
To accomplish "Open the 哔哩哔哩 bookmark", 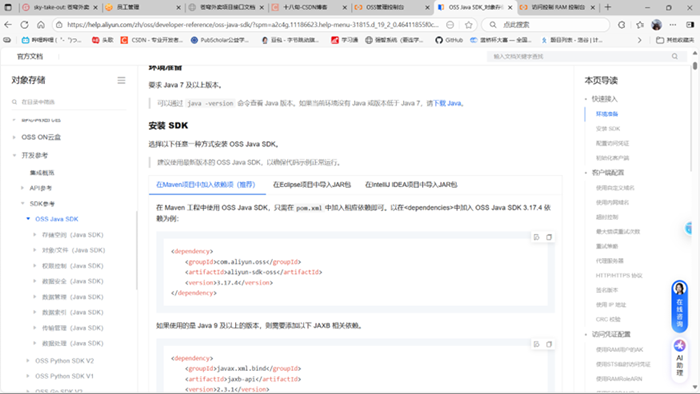I will tap(52, 40).
